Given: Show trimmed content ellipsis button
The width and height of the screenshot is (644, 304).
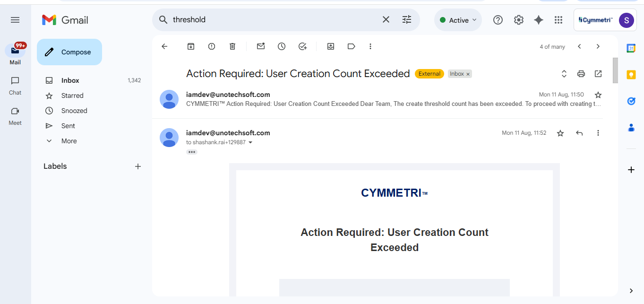Looking at the screenshot, I should pyautogui.click(x=192, y=152).
